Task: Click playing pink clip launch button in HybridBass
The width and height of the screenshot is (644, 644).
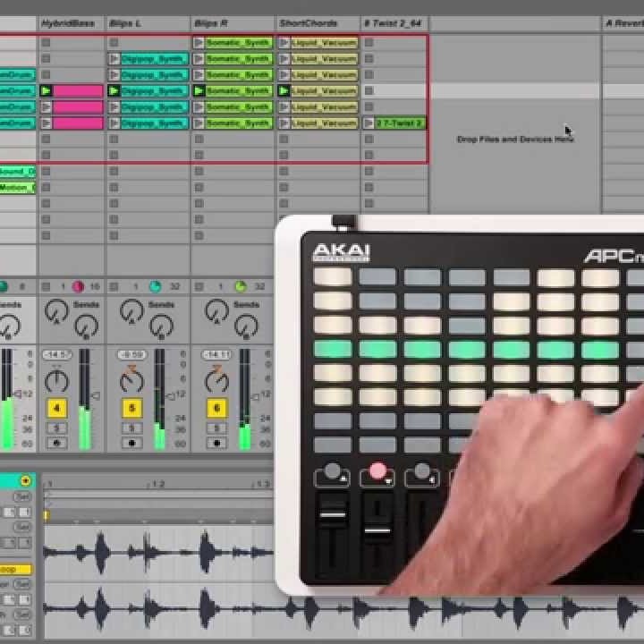Action: point(46,90)
